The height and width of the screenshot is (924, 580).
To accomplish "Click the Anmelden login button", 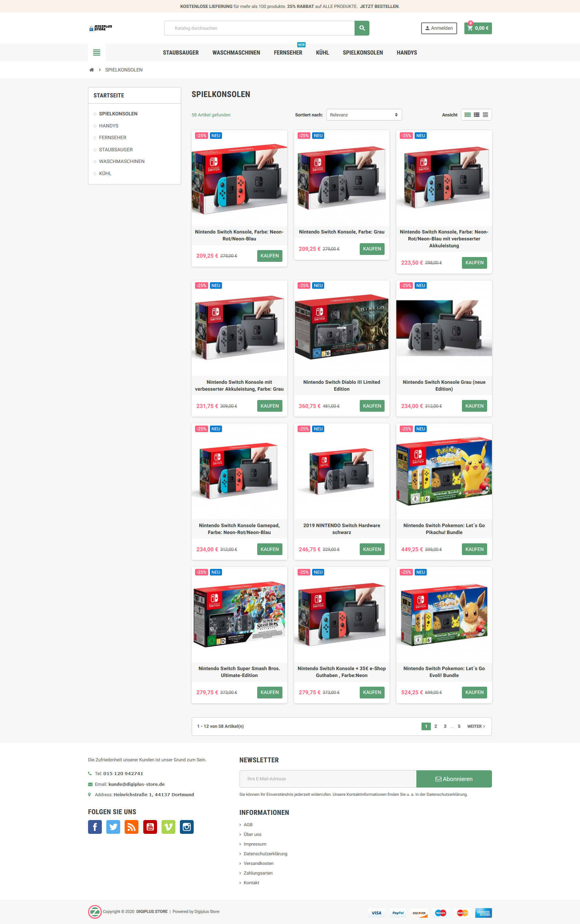I will click(x=439, y=28).
